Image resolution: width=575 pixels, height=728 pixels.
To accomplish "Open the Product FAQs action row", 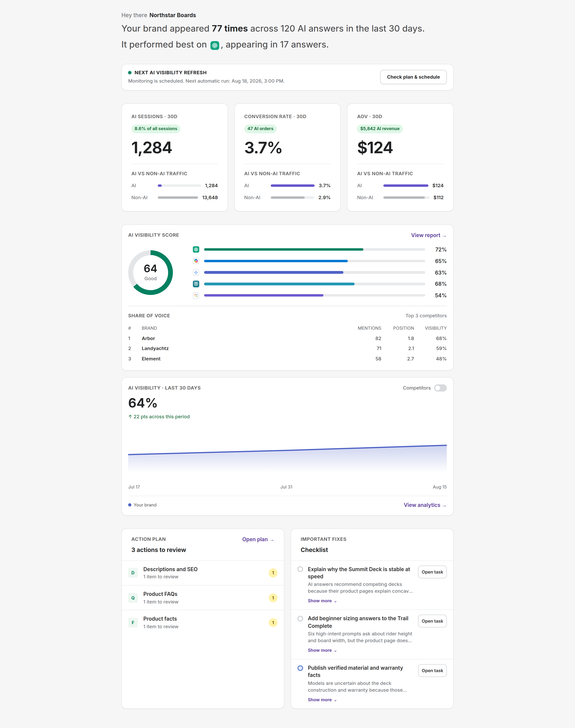I will click(203, 598).
